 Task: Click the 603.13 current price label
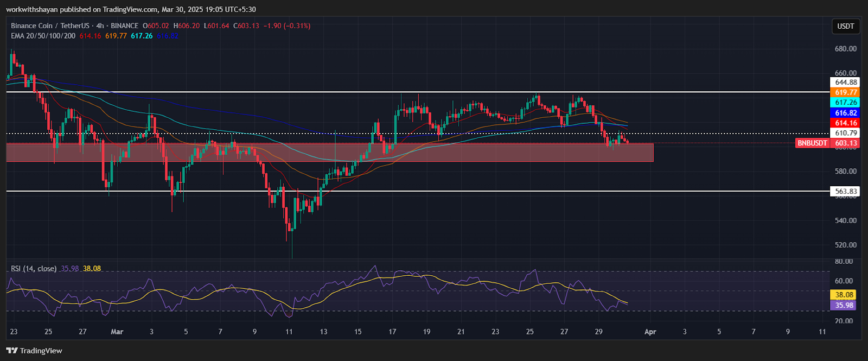pos(846,143)
